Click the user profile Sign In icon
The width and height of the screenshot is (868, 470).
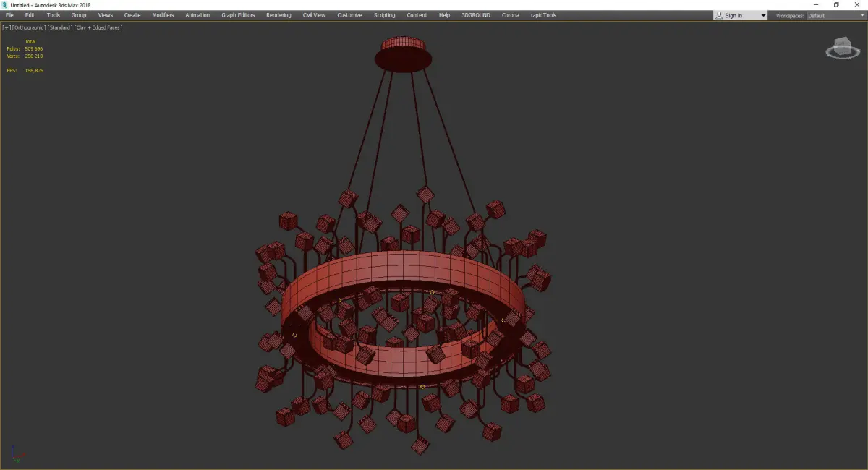click(x=720, y=15)
